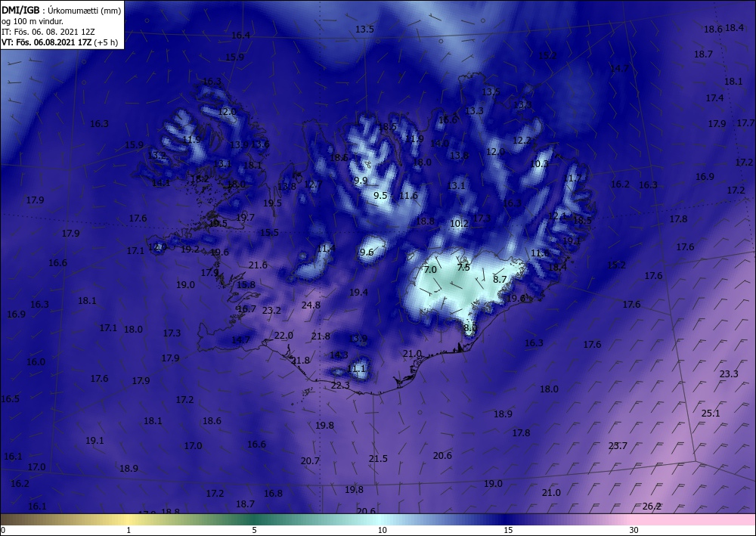Click the 24.8 map value
The width and height of the screenshot is (756, 536).
pyautogui.click(x=311, y=305)
